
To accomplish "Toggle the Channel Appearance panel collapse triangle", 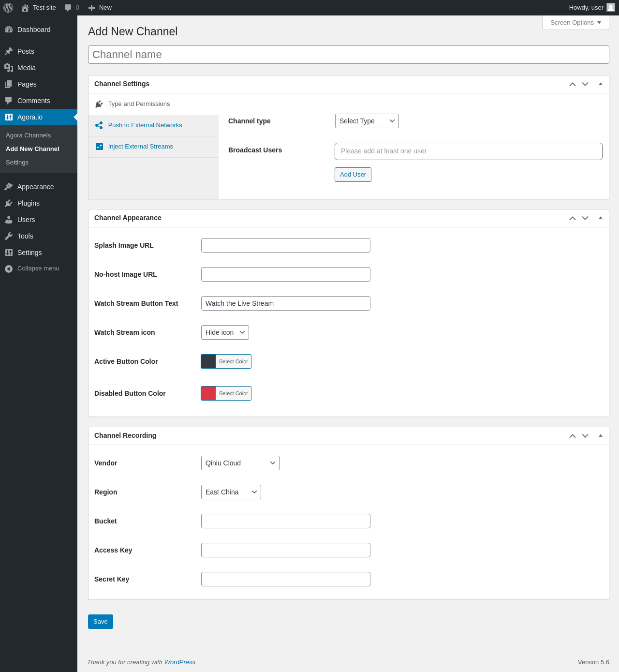I will click(601, 218).
